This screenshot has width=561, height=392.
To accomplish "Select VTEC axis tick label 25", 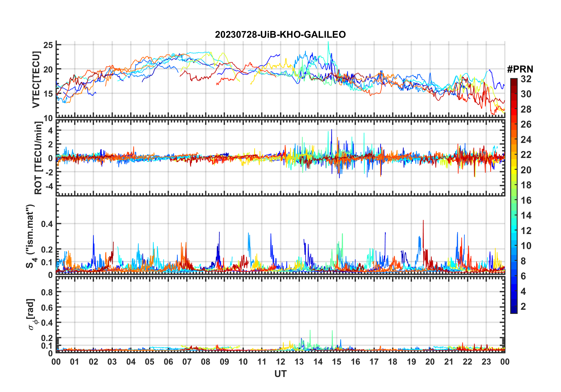I will coord(48,45).
